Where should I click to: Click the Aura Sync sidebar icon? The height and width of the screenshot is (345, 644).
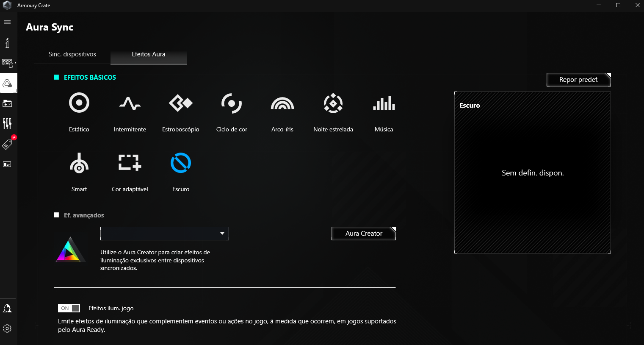7,83
